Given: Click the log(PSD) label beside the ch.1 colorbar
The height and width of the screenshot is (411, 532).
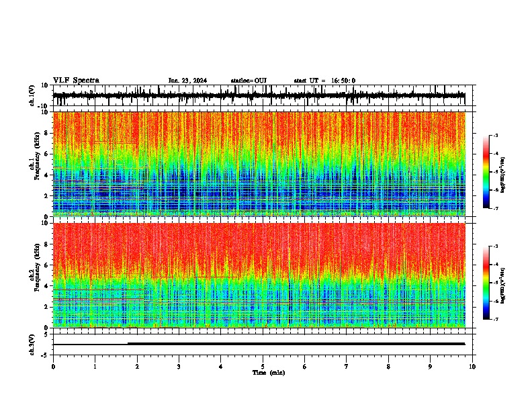Looking at the screenshot, I should (x=503, y=175).
